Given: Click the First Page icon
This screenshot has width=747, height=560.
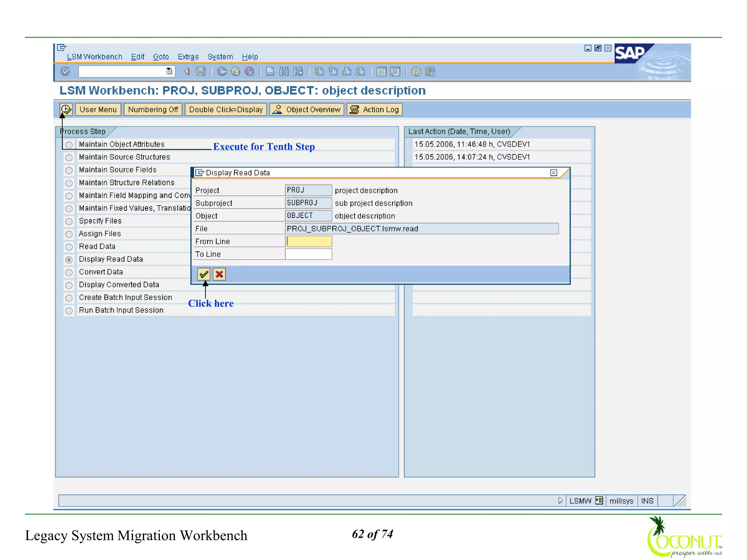Looking at the screenshot, I should pos(319,71).
